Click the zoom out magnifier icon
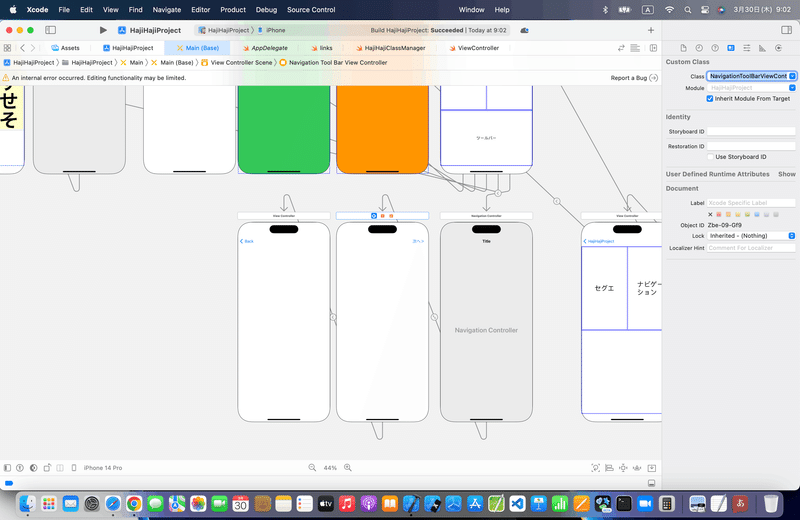800x520 pixels. 312,467
